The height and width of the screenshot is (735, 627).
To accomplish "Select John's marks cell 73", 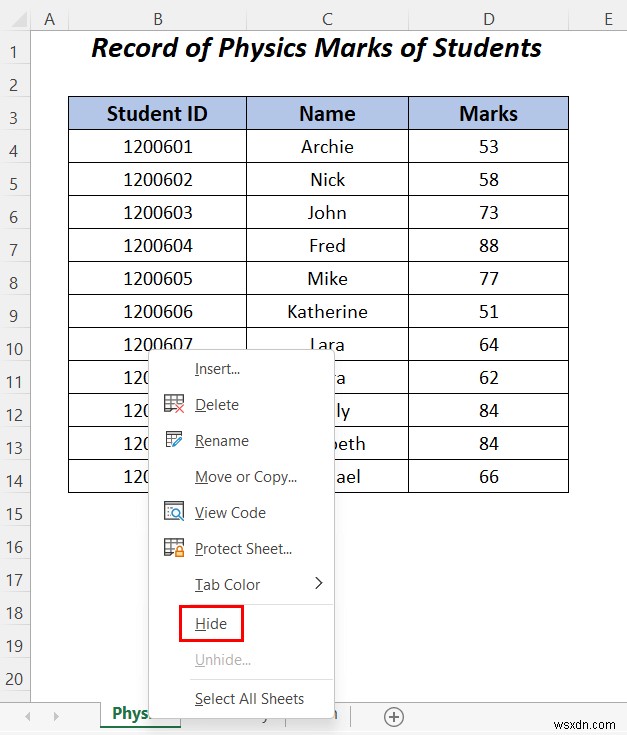I will point(488,212).
